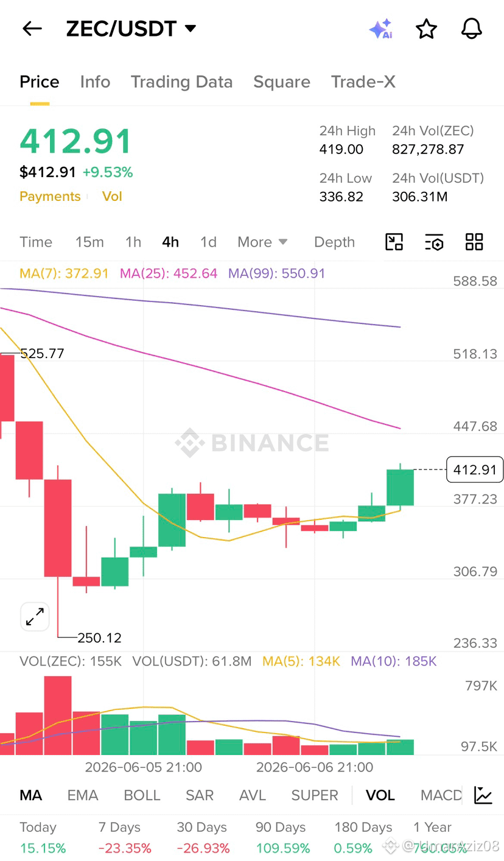The width and height of the screenshot is (504, 861).
Task: Tap the 525.77 high price marker
Action: pyautogui.click(x=42, y=354)
